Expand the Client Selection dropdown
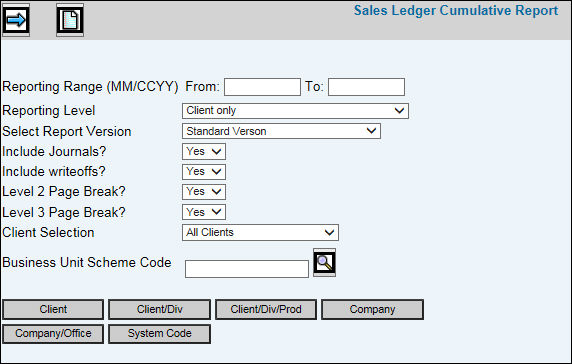Viewport: 572px width, 364px height. [260, 232]
